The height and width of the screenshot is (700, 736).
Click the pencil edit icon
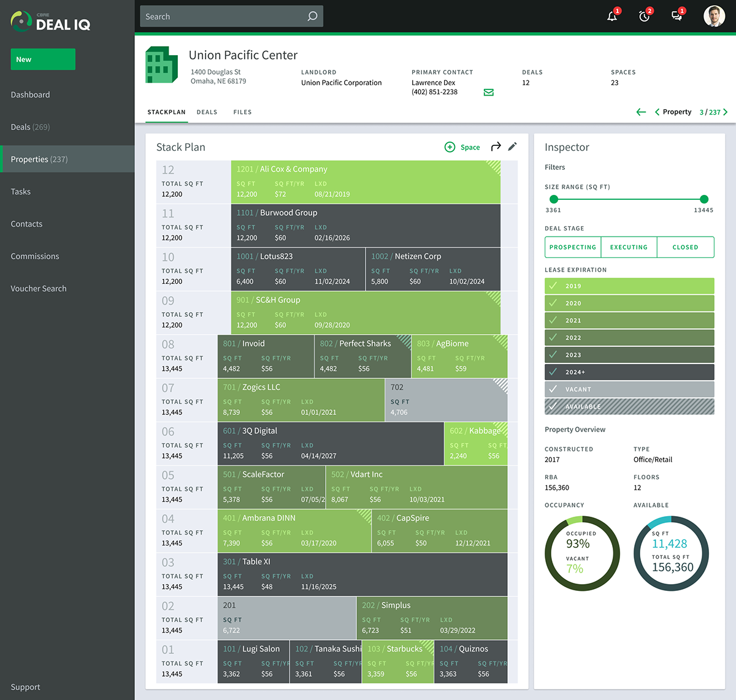click(513, 146)
